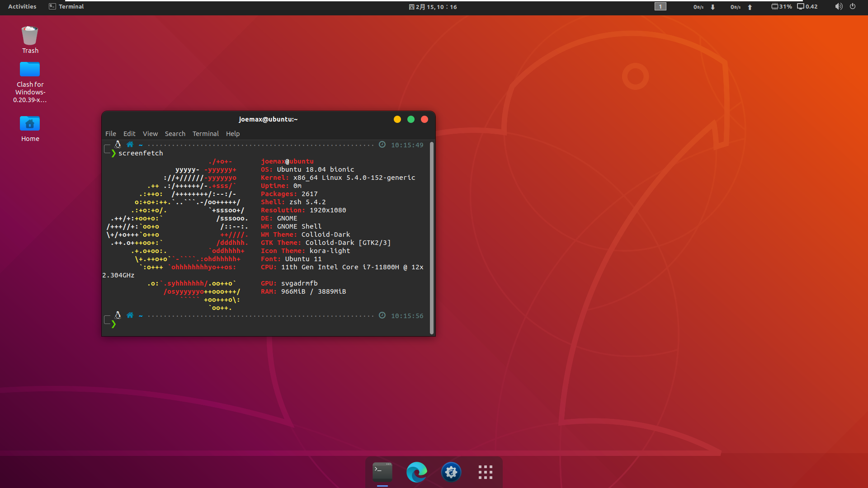This screenshot has width=868, height=488.
Task: Click the clock icon next to 10:15:49
Action: 382,145
